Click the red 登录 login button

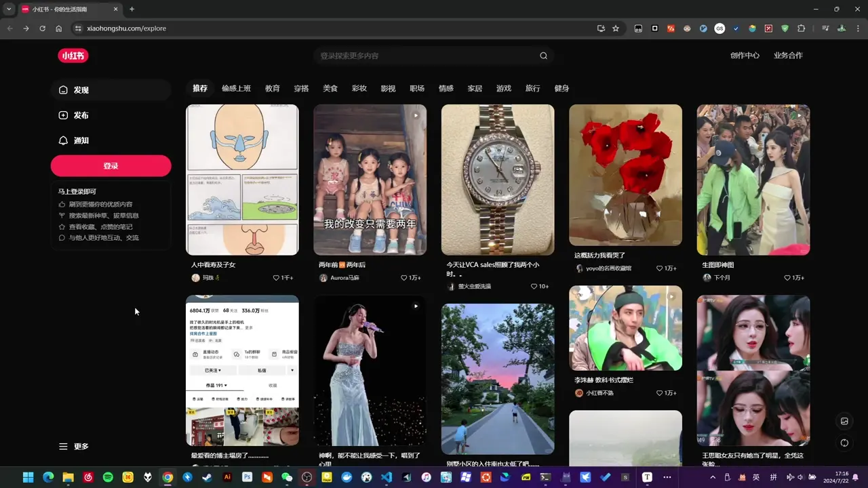(x=111, y=166)
